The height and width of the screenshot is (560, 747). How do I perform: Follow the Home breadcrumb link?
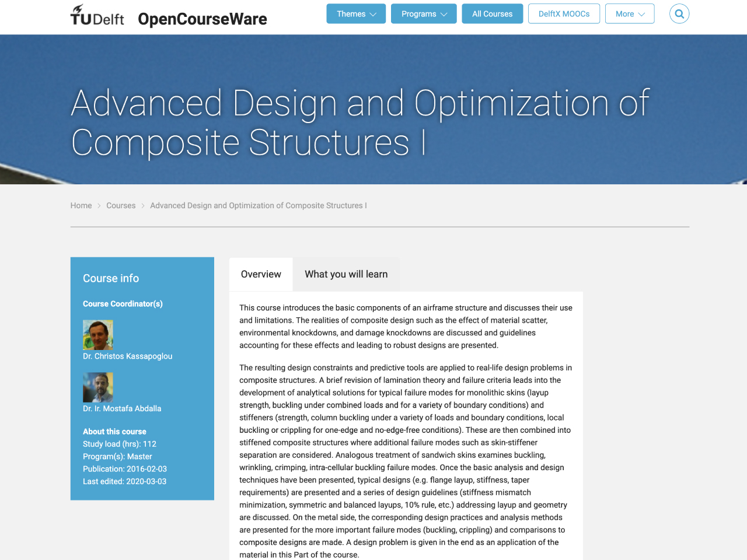pos(81,205)
